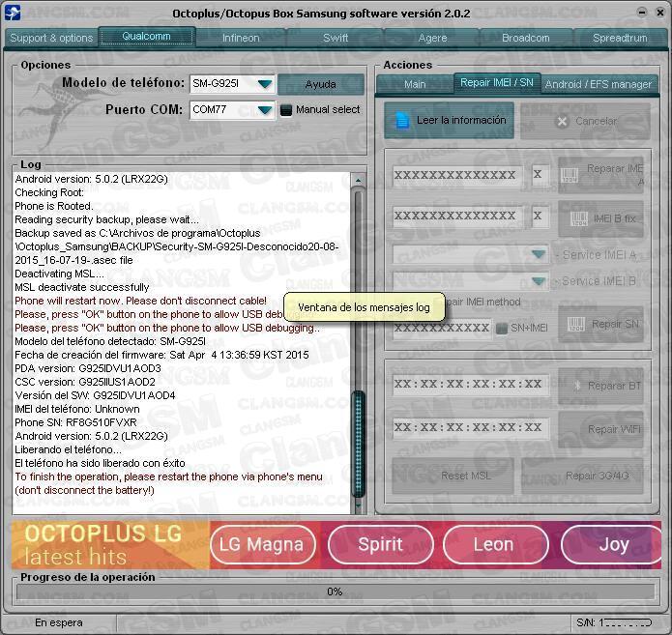This screenshot has width=672, height=635.
Task: Click the operation progress bar at 0%
Action: 336,592
